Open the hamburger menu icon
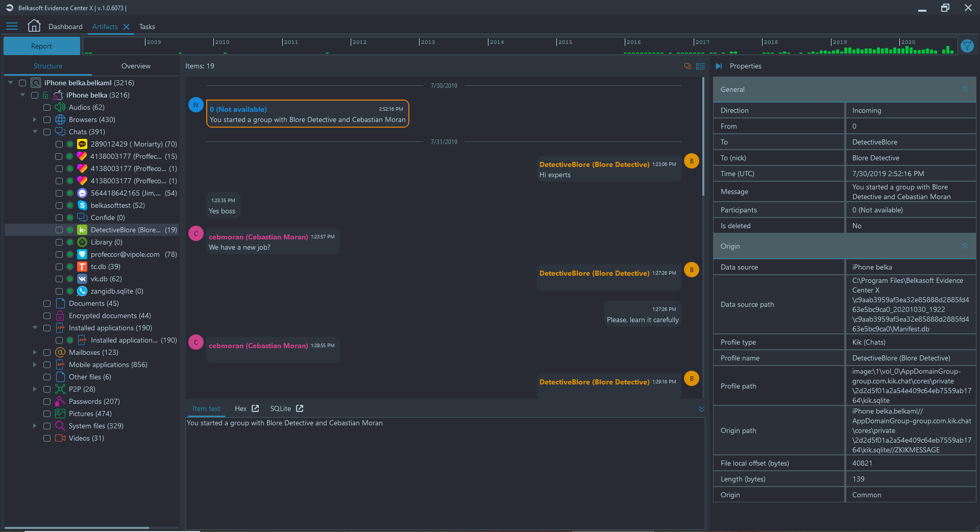 point(12,26)
